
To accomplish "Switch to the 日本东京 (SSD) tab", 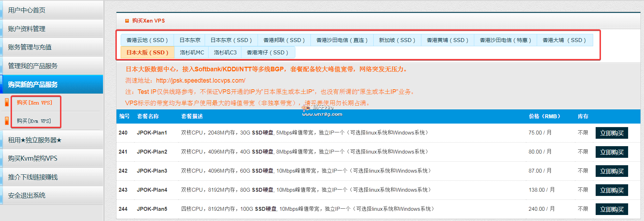I will coord(231,40).
